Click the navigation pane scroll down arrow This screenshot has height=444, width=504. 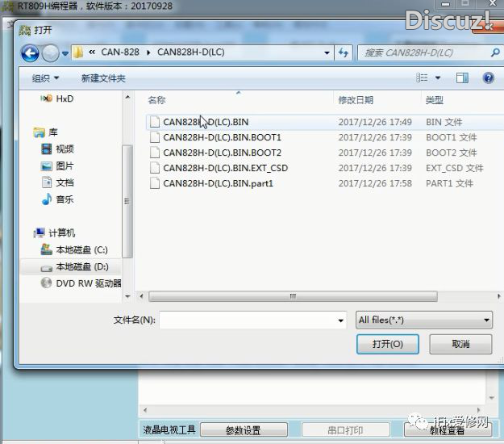(x=127, y=296)
